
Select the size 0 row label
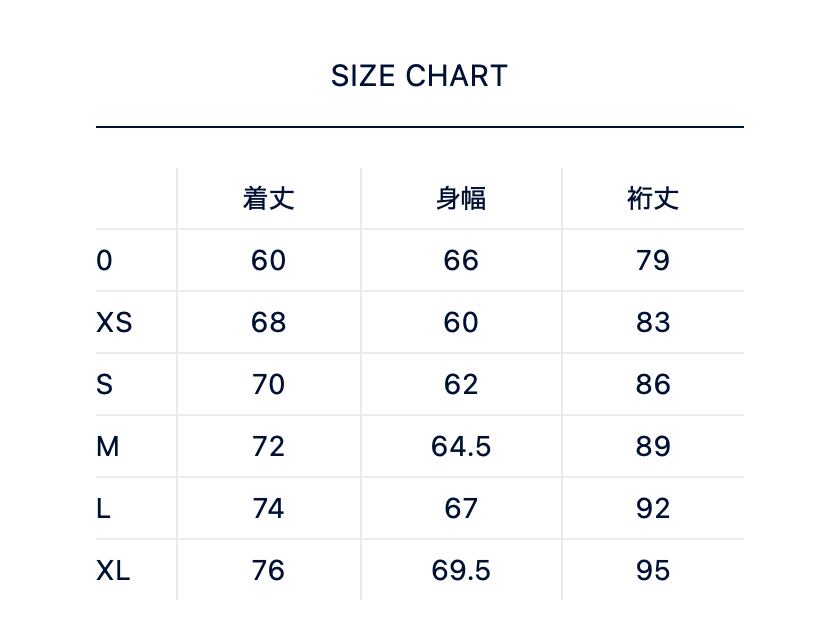(x=104, y=261)
